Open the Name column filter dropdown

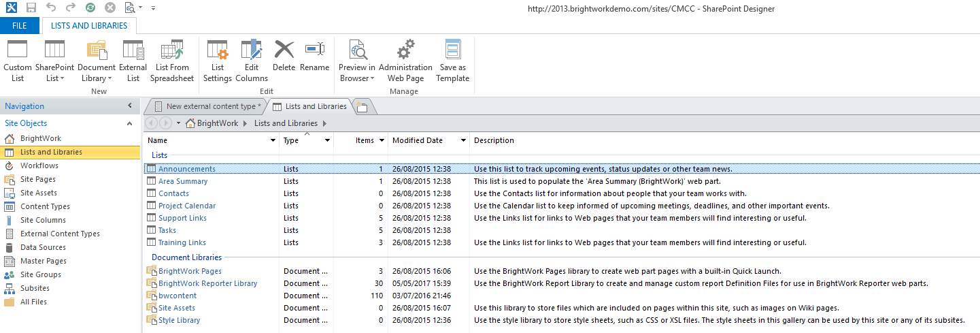[x=273, y=140]
